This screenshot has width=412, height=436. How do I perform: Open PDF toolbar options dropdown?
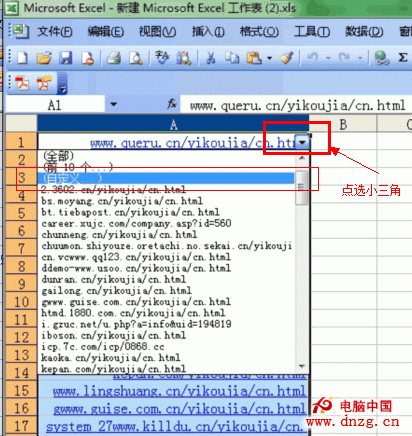62,83
